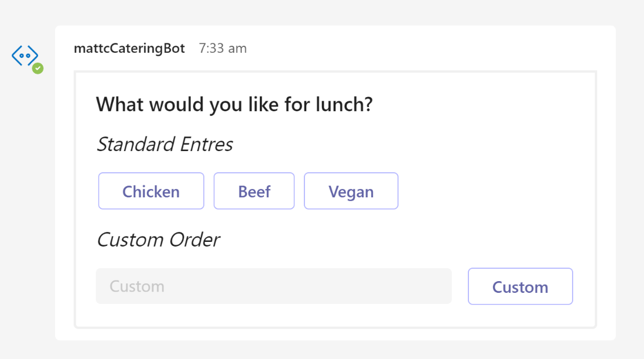Click the Custom placeholder text in the input

click(137, 286)
